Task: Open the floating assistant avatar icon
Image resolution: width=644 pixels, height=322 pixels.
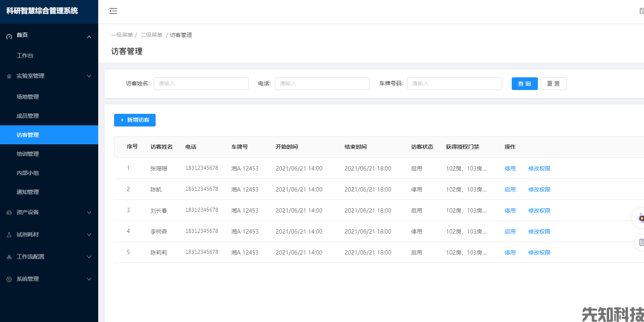Action: [x=640, y=218]
